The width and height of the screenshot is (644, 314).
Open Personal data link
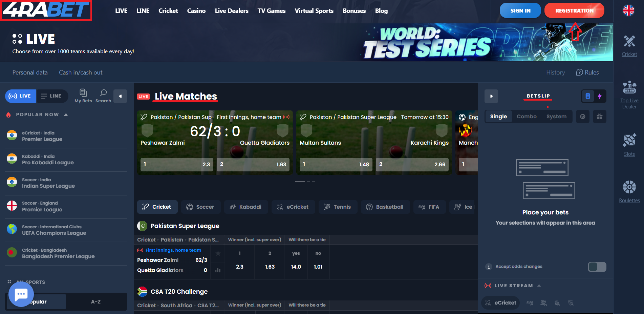(x=30, y=72)
